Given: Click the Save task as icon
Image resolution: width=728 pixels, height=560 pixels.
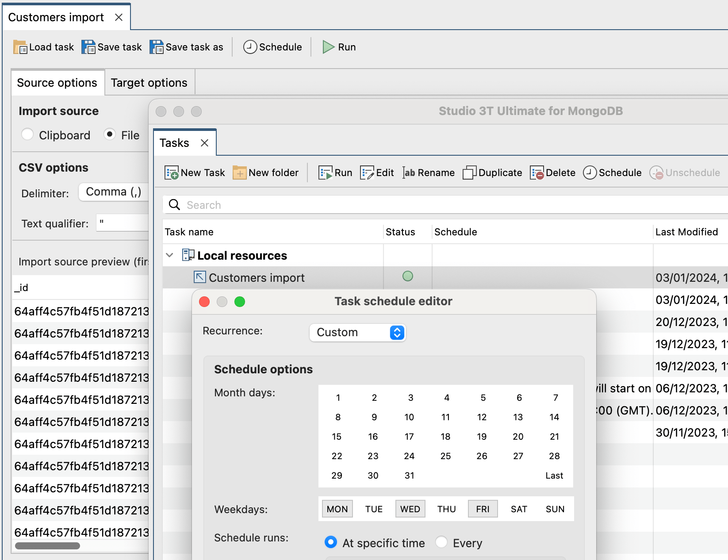Looking at the screenshot, I should click(157, 47).
